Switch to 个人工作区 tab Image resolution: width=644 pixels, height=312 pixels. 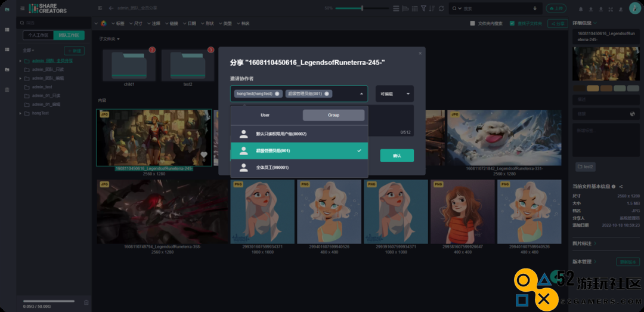pyautogui.click(x=38, y=35)
